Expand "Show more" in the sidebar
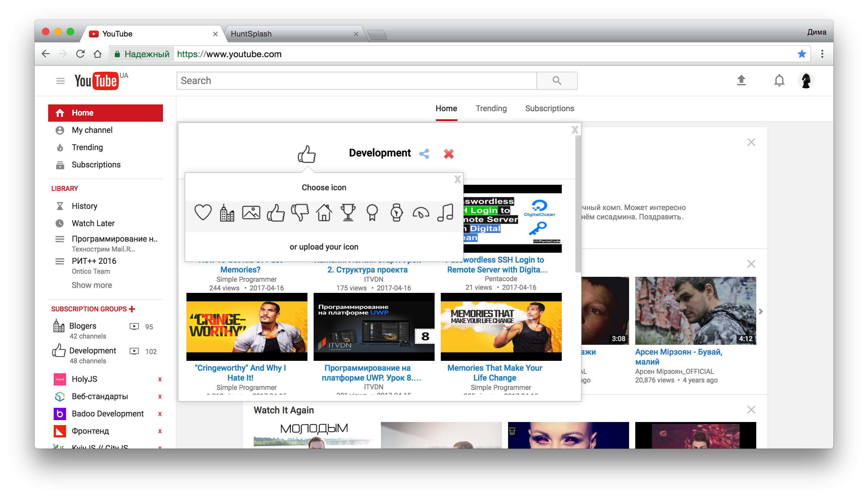Screen dimensions: 868x498 point(92,285)
